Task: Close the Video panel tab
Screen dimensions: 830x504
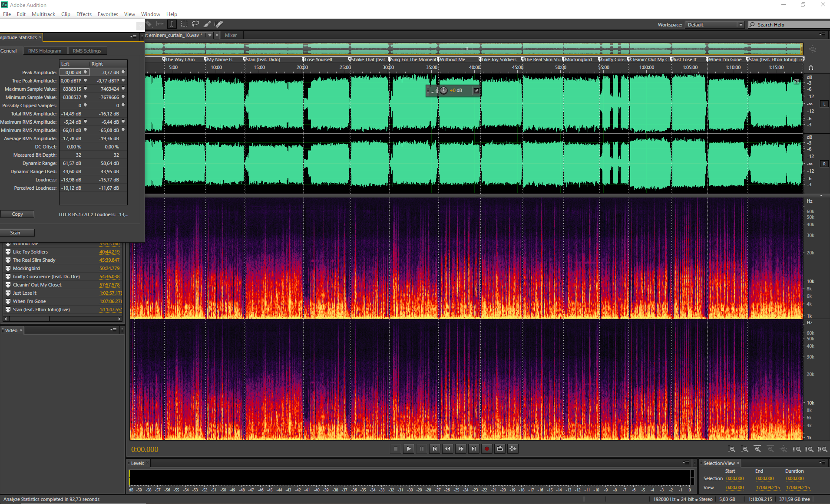Action: [x=21, y=330]
